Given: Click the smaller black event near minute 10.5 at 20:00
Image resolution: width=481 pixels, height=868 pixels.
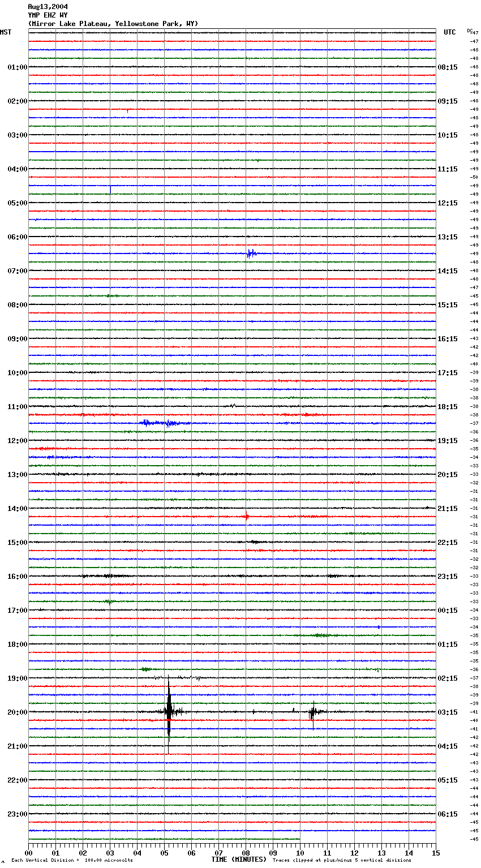Looking at the screenshot, I should click(313, 712).
